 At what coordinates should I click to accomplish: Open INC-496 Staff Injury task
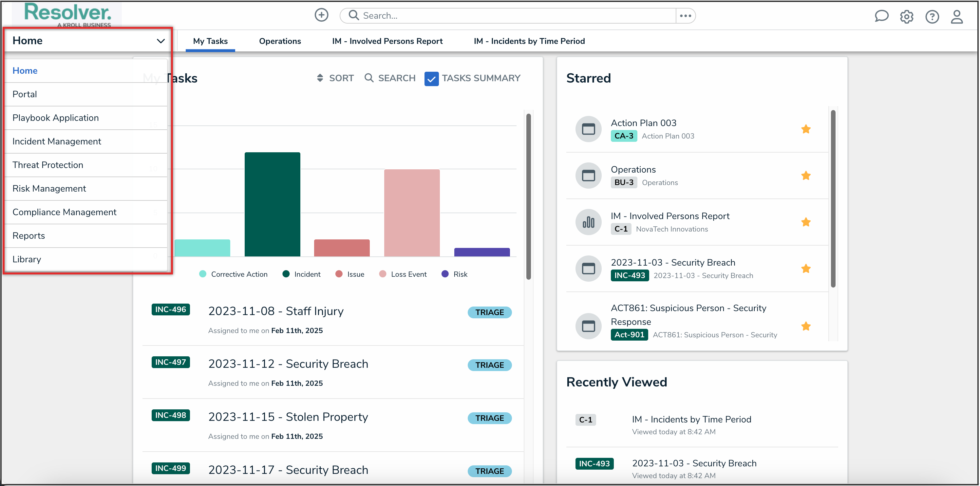(276, 311)
